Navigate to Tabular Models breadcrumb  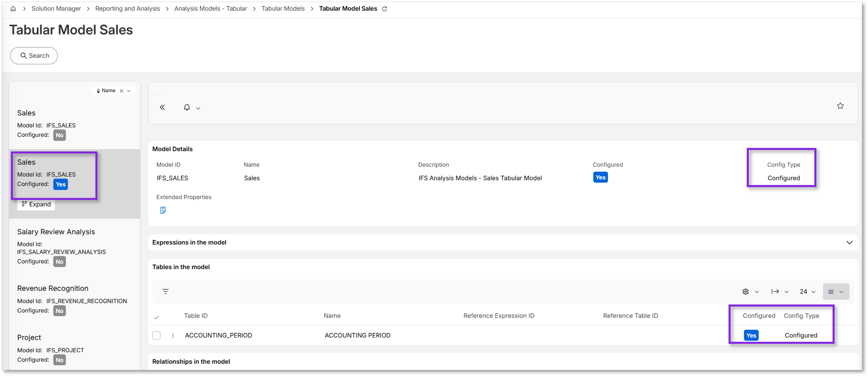[283, 9]
